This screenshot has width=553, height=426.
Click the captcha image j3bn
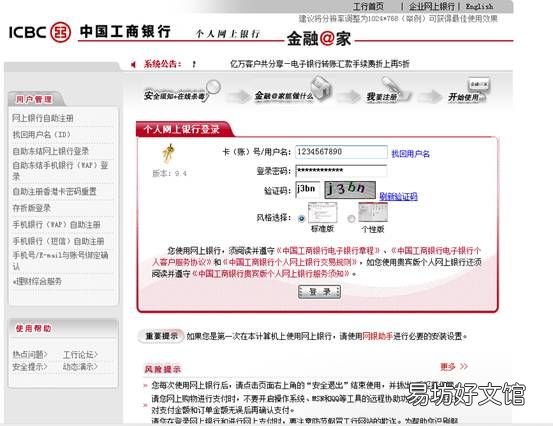coord(350,189)
